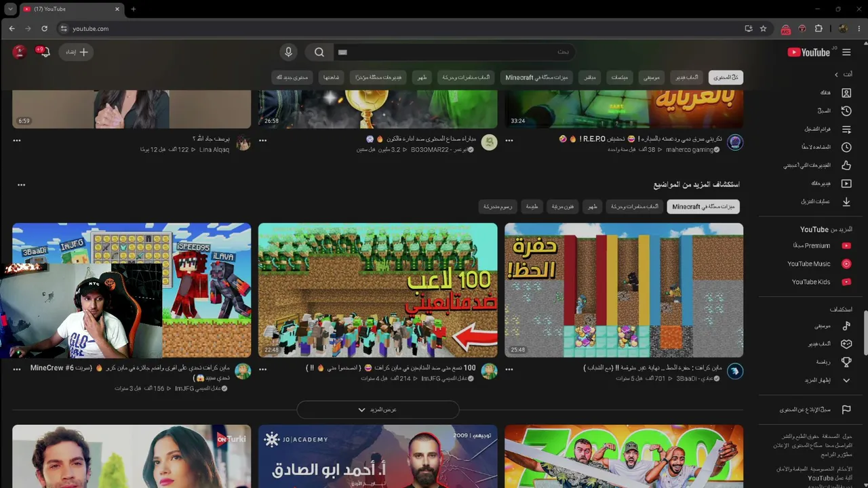Open a new browser tab
The image size is (868, 488).
click(x=133, y=9)
